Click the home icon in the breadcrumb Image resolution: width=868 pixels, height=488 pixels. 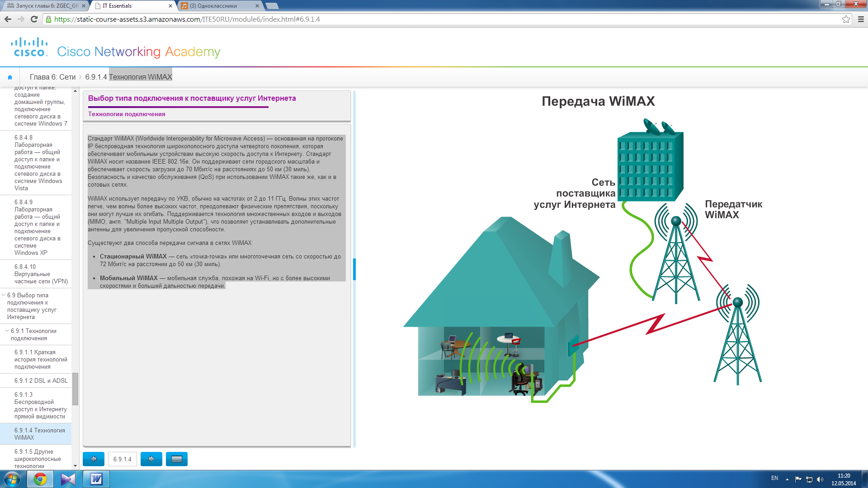[x=10, y=77]
